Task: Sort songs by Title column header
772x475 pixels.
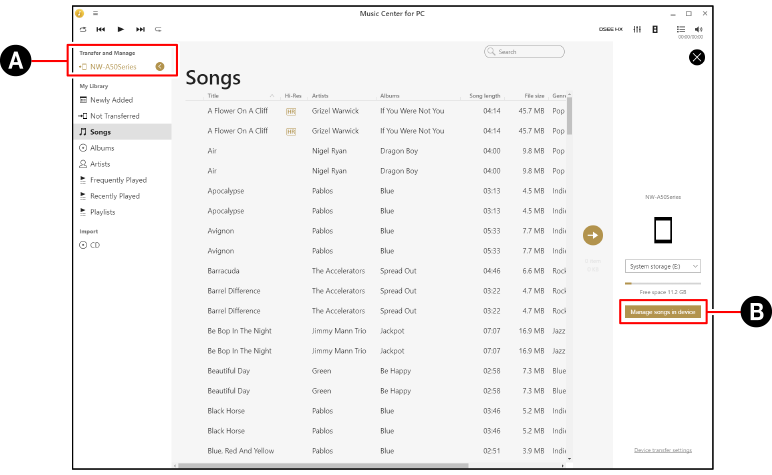Action: click(x=213, y=96)
